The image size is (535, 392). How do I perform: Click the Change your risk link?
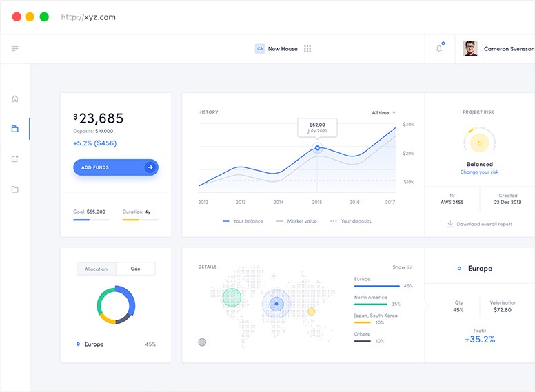click(x=479, y=172)
